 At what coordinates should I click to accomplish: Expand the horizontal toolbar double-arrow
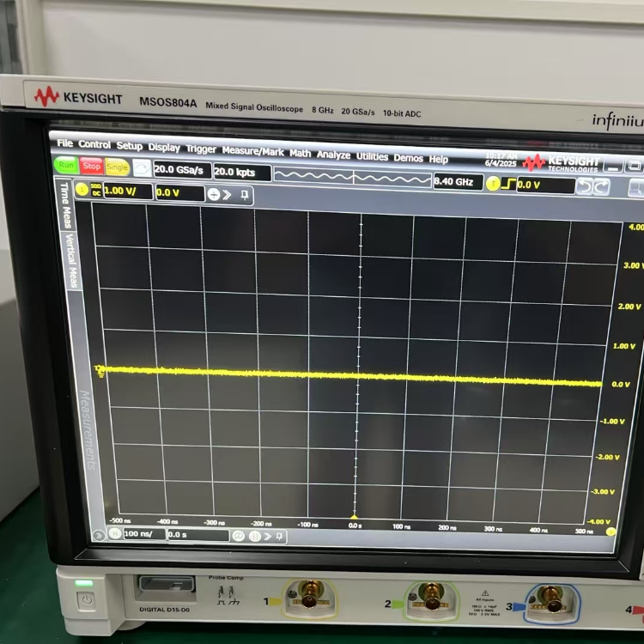point(268,537)
